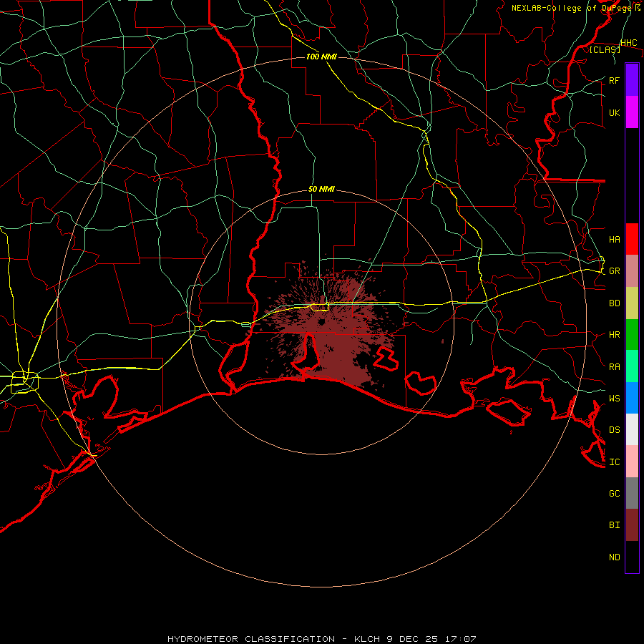Click the "DS" legend label

(614, 430)
